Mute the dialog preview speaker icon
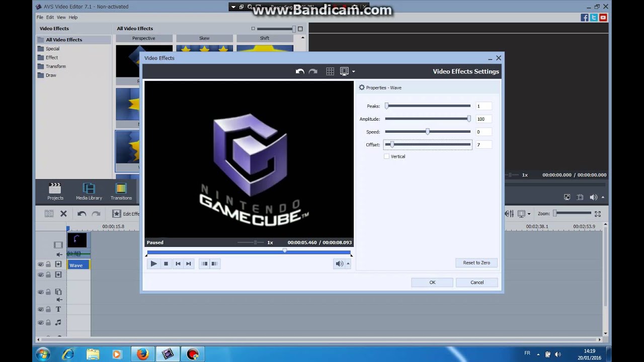 (x=339, y=263)
